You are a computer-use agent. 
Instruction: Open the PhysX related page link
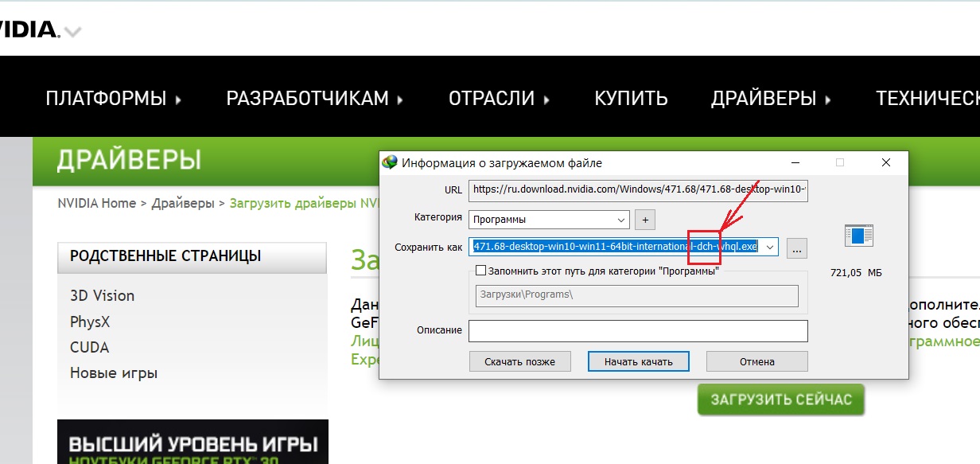pos(90,322)
